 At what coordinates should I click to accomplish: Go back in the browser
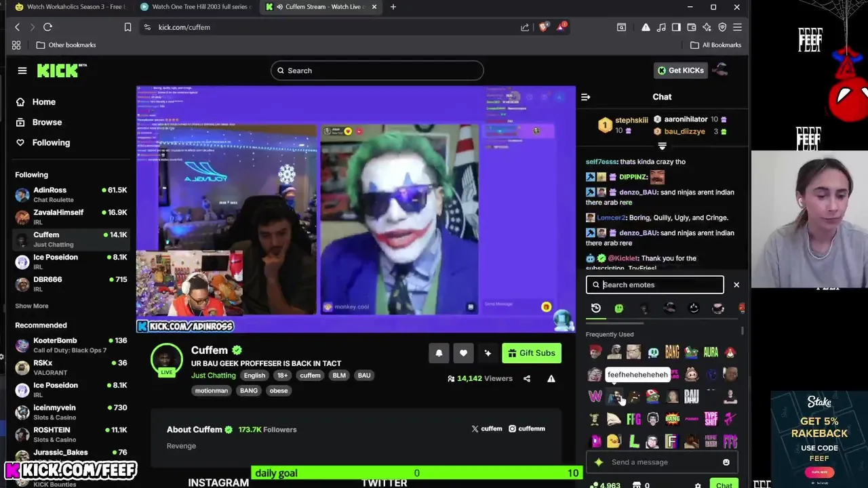coord(18,27)
